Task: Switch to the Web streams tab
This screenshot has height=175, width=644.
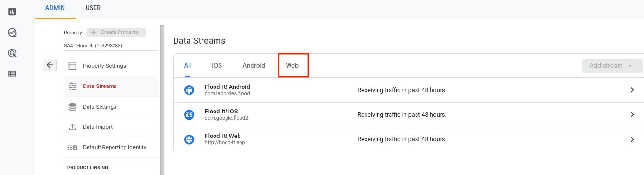Action: [x=292, y=65]
